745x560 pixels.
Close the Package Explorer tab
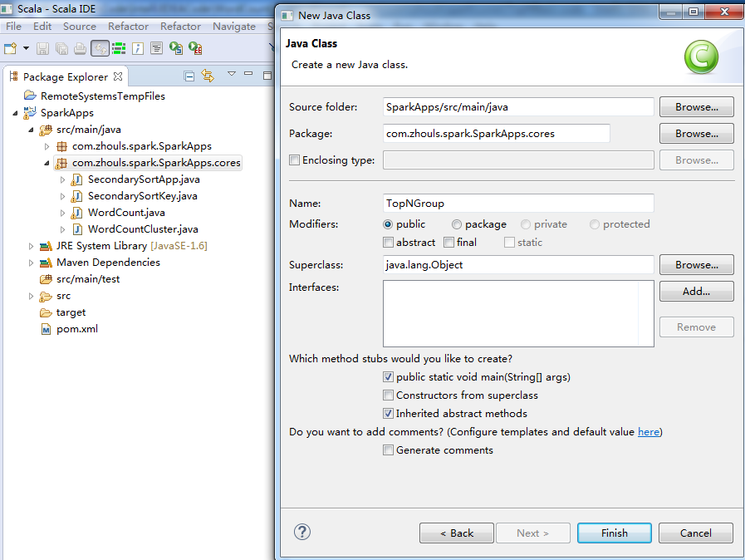point(118,76)
